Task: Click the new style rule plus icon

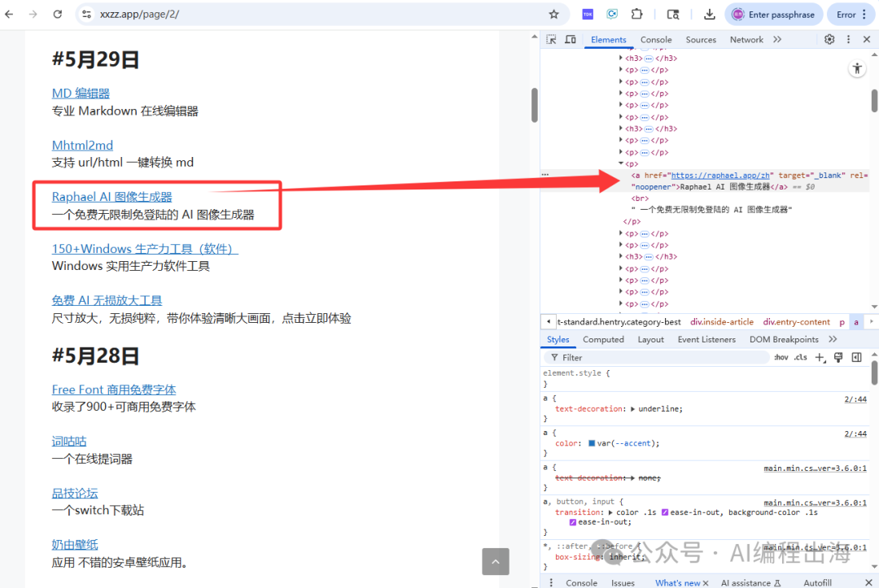Action: pos(820,358)
